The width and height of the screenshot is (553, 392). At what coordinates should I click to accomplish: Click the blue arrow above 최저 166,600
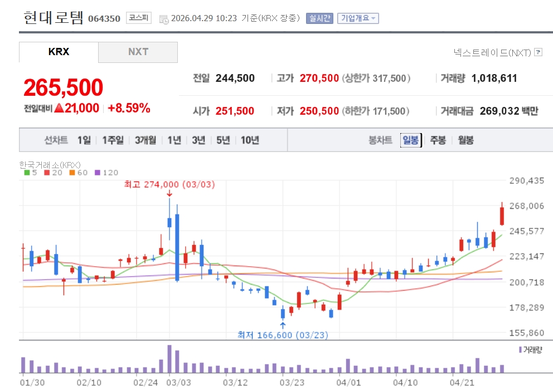click(283, 325)
